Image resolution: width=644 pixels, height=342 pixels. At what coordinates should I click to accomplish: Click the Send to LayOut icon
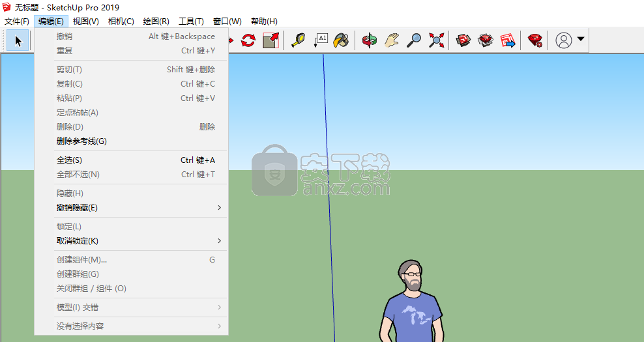508,40
